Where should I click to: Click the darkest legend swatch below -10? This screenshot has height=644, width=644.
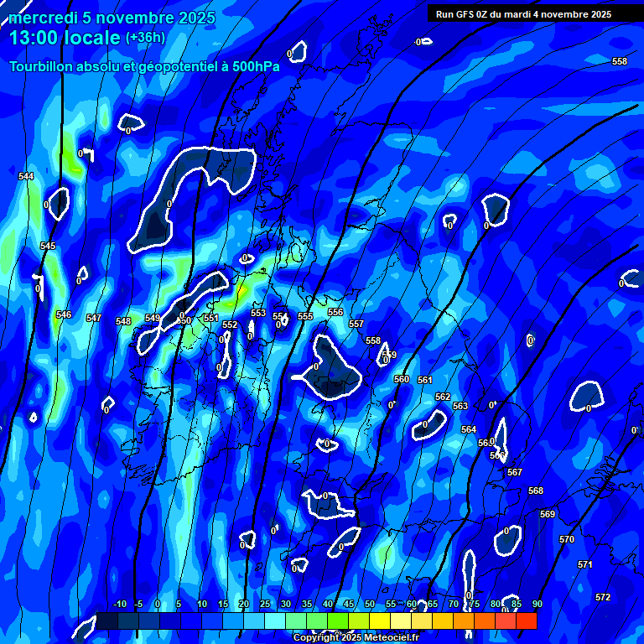pyautogui.click(x=106, y=621)
